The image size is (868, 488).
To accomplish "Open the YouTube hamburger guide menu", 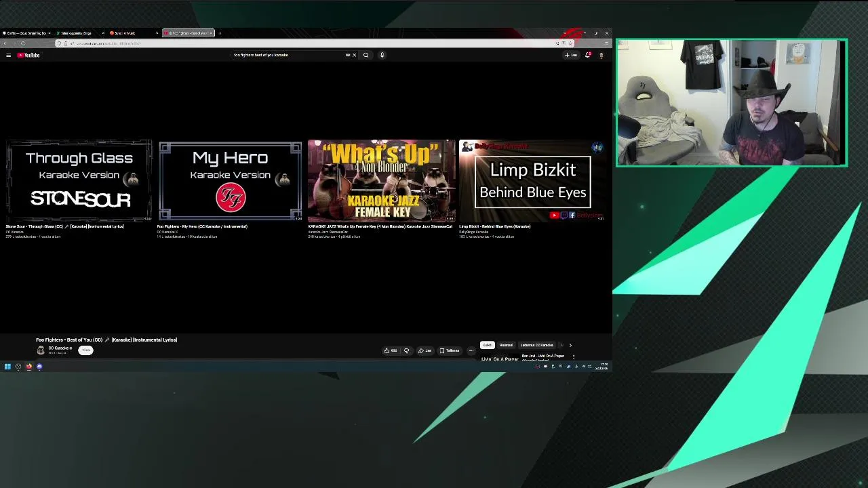I will click(8, 56).
